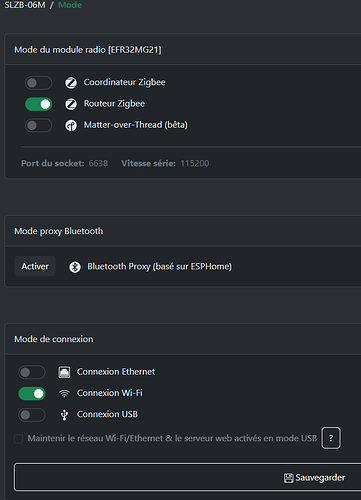Image resolution: width=361 pixels, height=500 pixels.
Task: Click the Wi-Fi signal icon
Action: tap(64, 393)
